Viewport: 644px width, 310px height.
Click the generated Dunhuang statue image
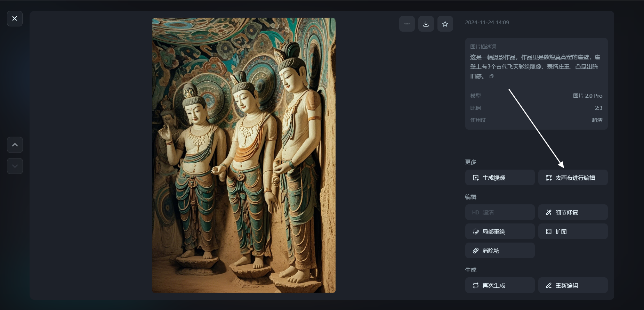(x=243, y=155)
